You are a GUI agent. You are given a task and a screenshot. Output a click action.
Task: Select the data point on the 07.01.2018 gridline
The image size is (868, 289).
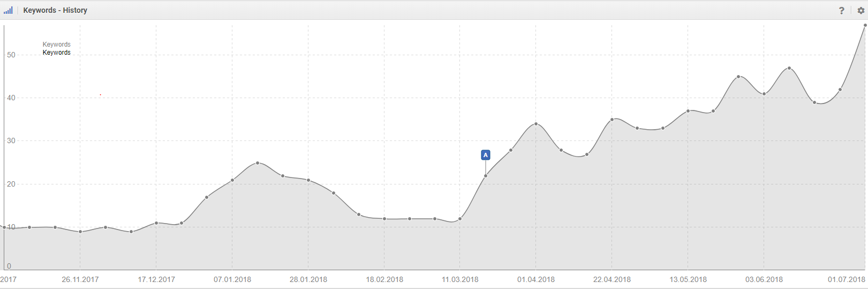pos(232,180)
